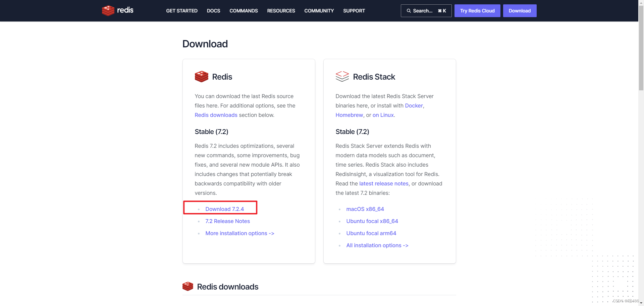Open All installation options link
Screen dimensions: 644x306
[x=377, y=245]
